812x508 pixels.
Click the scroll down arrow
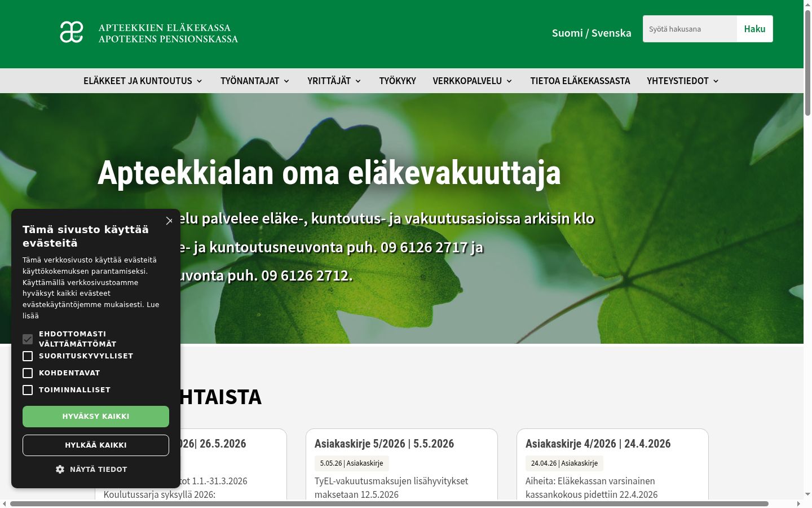807,494
